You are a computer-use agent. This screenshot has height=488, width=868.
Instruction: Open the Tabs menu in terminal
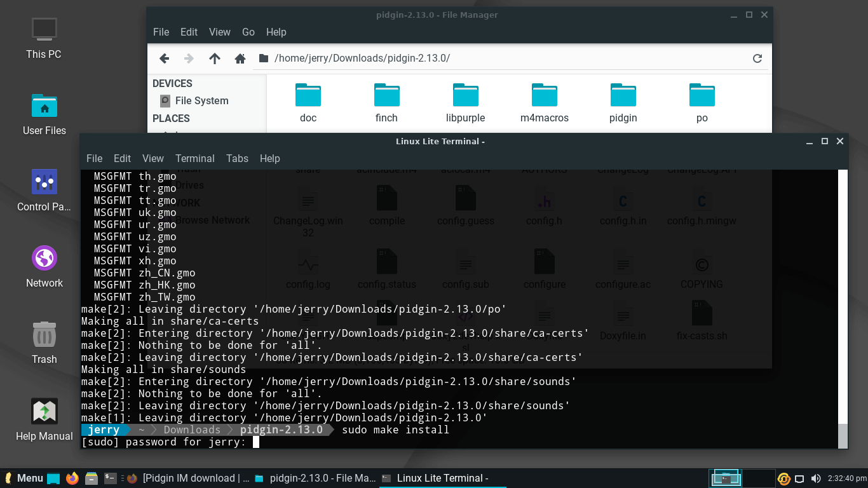click(x=237, y=158)
